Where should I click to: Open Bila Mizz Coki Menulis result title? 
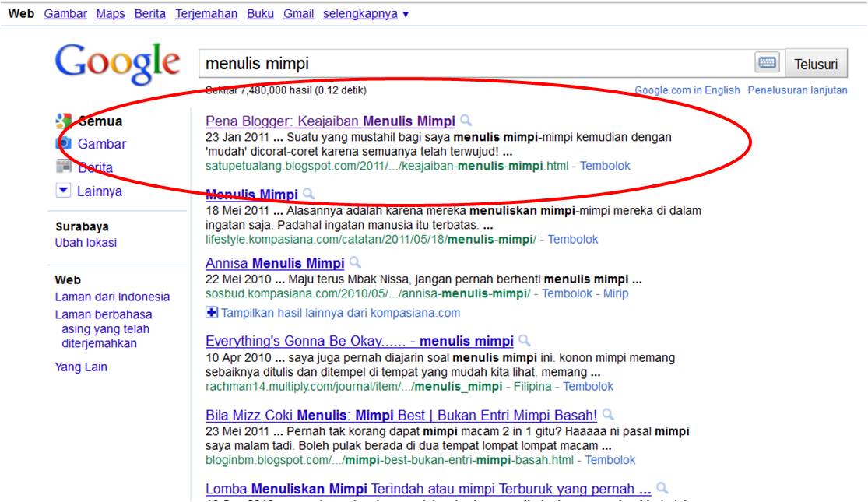[402, 415]
